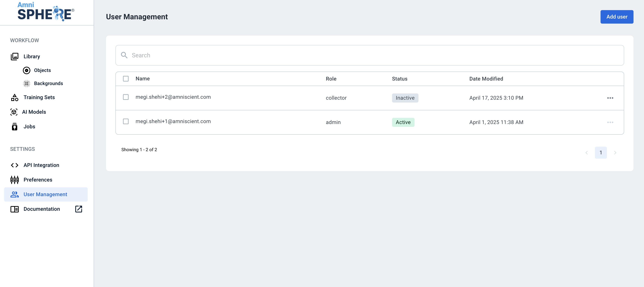The image size is (644, 287).
Task: Select page 1 pagination button
Action: (x=601, y=153)
